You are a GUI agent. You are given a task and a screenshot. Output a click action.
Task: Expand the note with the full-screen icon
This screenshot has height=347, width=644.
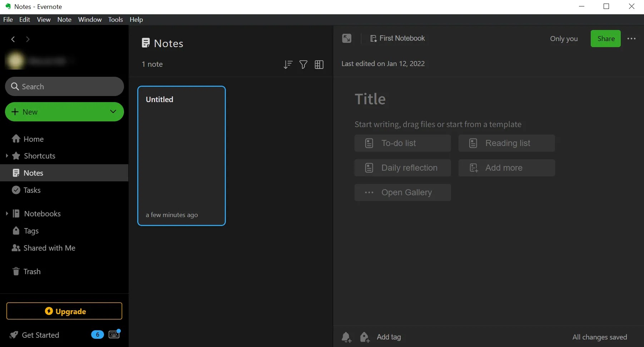coord(346,38)
